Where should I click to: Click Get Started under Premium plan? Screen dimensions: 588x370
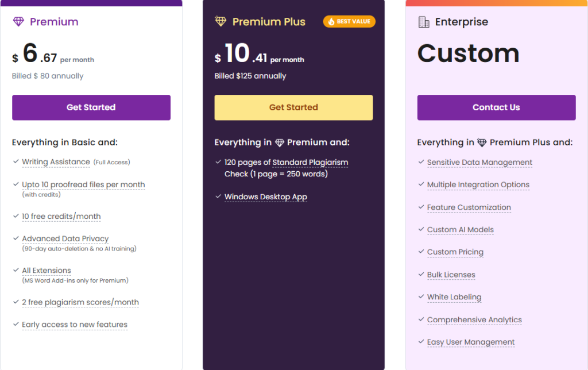click(91, 107)
